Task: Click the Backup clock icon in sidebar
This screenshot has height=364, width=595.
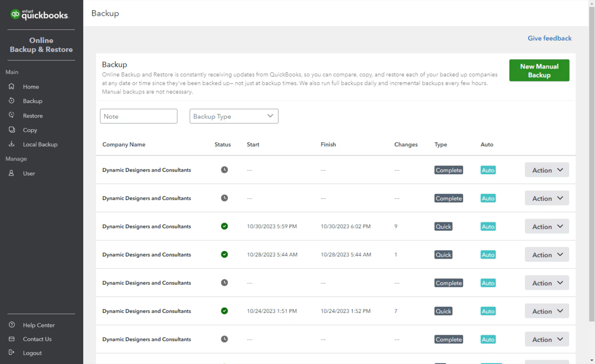Action: (x=12, y=100)
